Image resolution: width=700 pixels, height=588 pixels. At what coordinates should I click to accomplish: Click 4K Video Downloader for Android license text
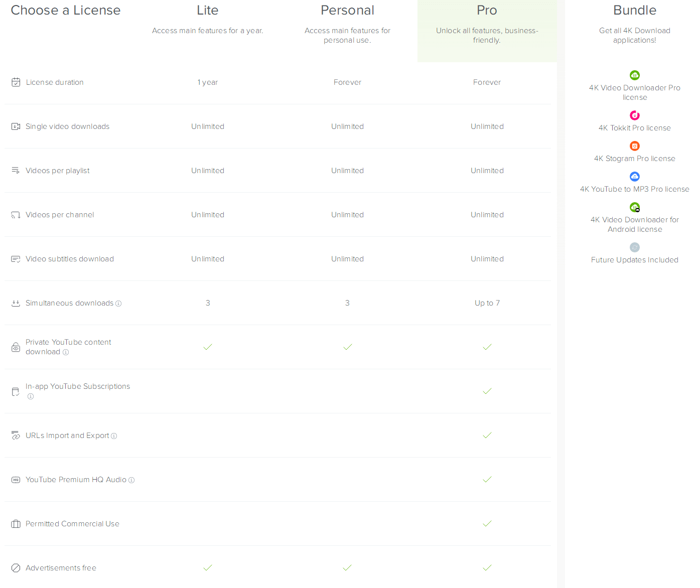[635, 224]
